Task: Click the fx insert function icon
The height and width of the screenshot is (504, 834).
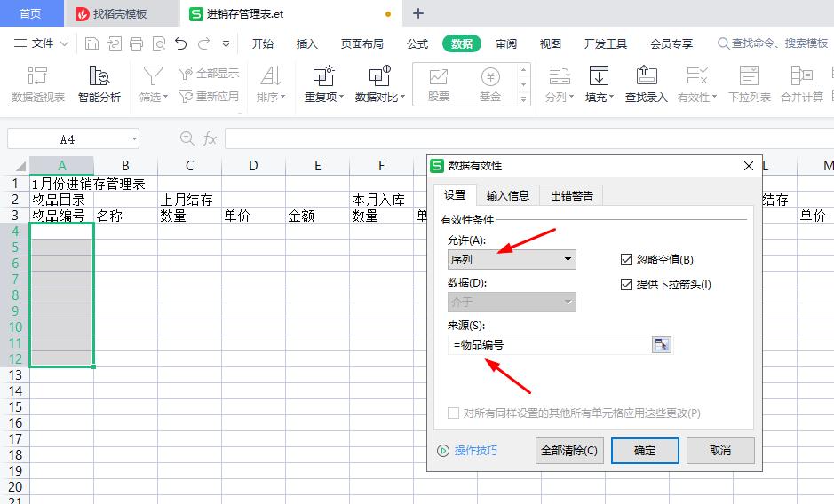Action: [210, 138]
